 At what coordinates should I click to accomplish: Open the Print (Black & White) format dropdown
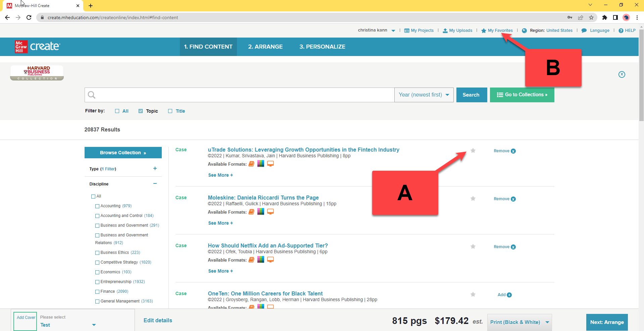(519, 322)
